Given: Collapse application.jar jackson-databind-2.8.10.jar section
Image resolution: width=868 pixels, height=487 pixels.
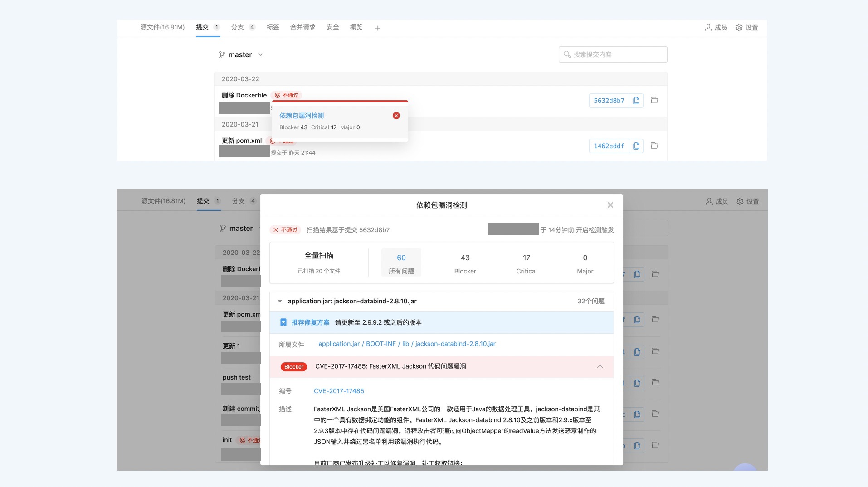Looking at the screenshot, I should tap(280, 301).
